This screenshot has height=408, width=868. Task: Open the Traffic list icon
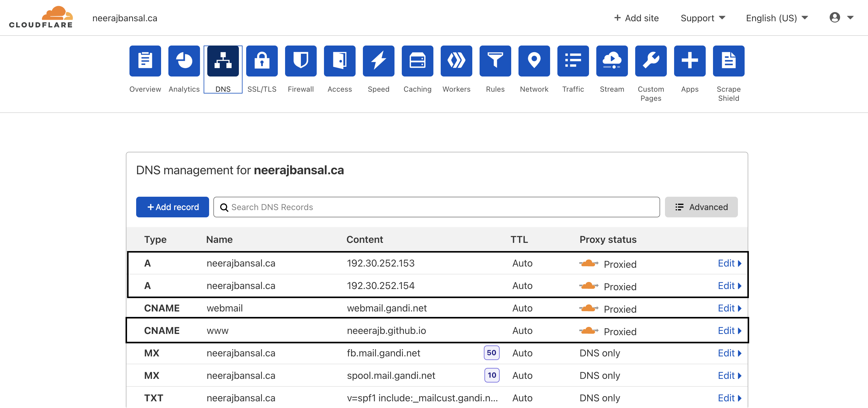573,61
